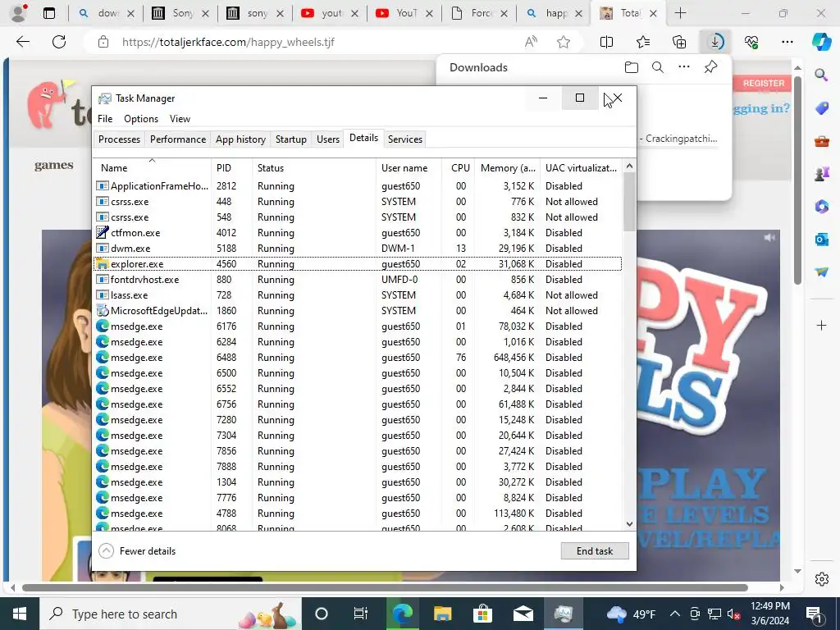Click Task Manager list scrollbar down arrow
The image size is (840, 630).
pyautogui.click(x=629, y=524)
